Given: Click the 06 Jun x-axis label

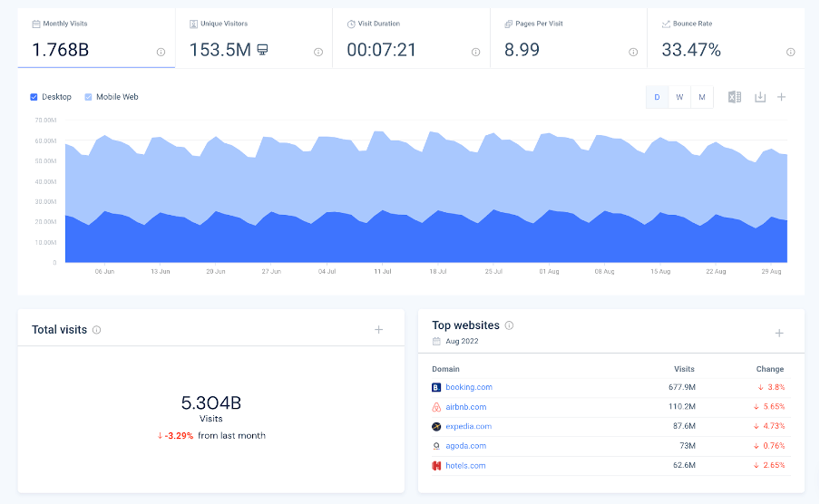Looking at the screenshot, I should click(x=104, y=271).
